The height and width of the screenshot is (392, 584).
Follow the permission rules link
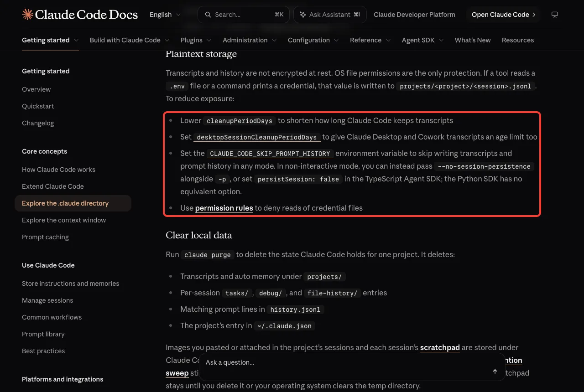pyautogui.click(x=224, y=208)
